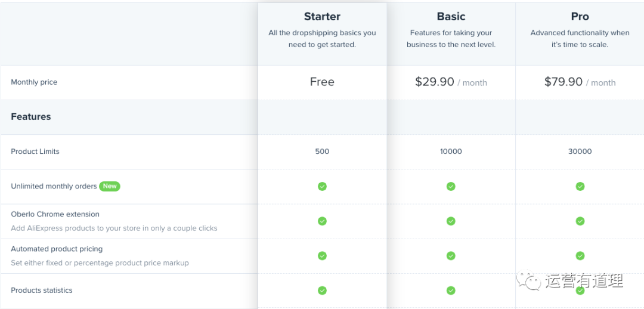This screenshot has width=644, height=309.
Task: Click Basic checkmark for Unlimited monthly orders
Action: click(x=451, y=186)
